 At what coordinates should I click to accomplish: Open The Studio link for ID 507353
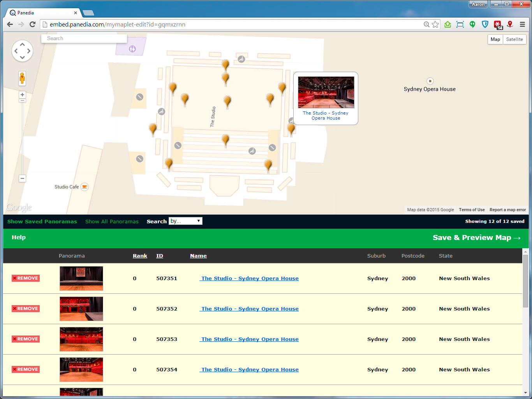pos(249,339)
